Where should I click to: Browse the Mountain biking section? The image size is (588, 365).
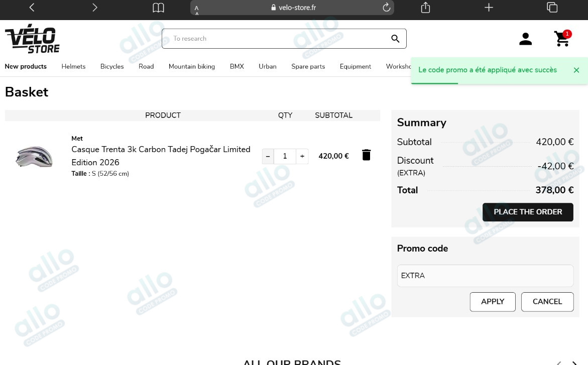[x=191, y=66]
